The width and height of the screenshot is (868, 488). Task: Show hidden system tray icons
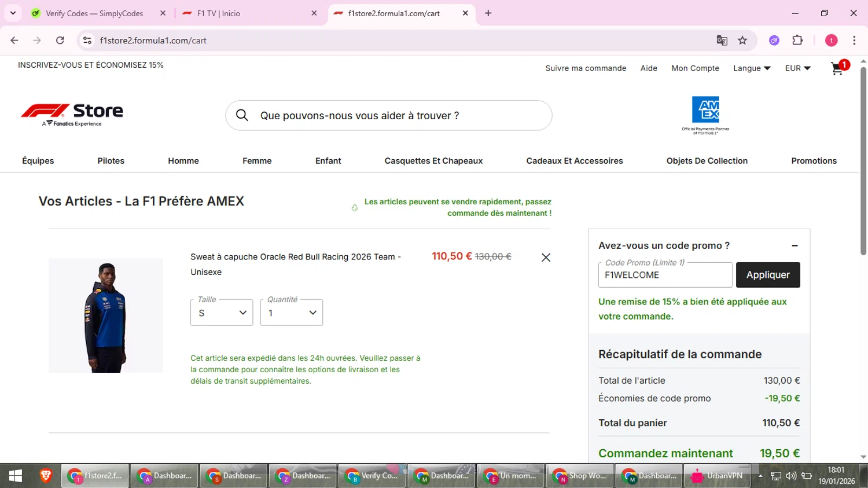click(760, 476)
